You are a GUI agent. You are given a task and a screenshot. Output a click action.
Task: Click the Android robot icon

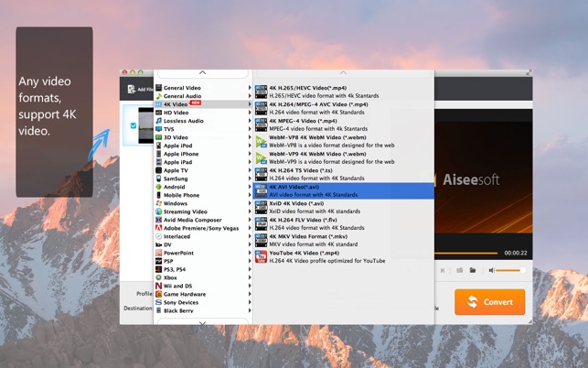[158, 187]
